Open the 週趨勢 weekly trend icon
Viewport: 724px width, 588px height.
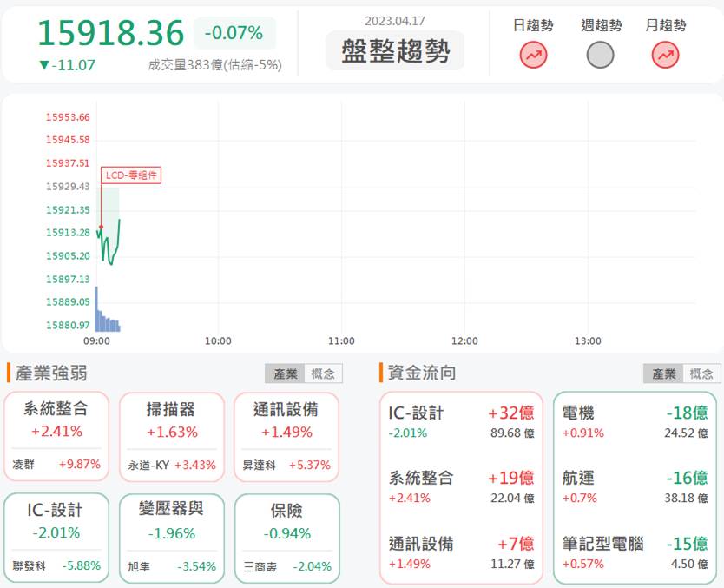[x=600, y=55]
